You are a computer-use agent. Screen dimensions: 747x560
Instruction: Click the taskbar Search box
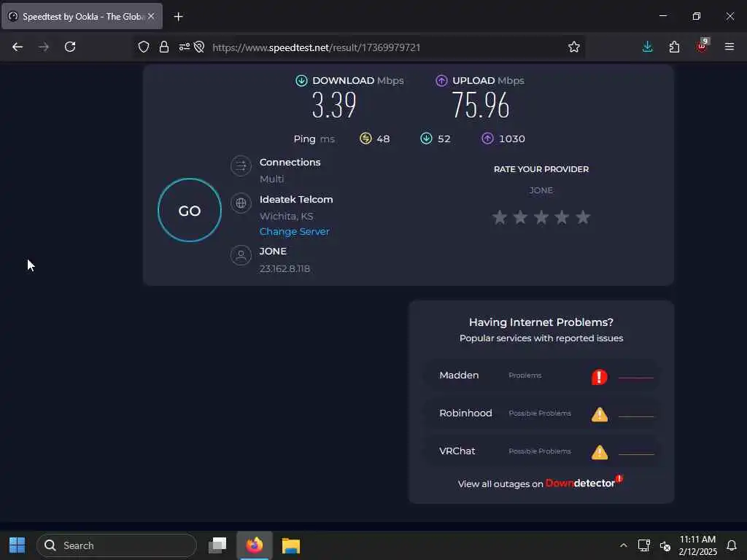click(x=117, y=545)
